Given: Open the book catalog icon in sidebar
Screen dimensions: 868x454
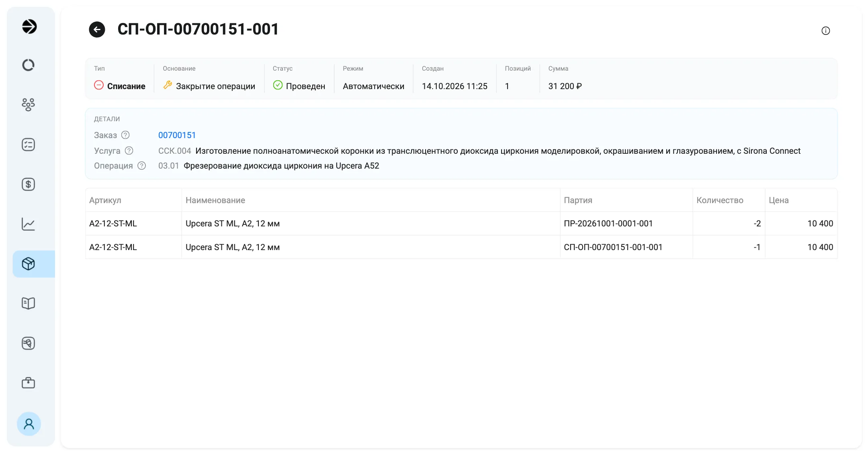Looking at the screenshot, I should [28, 303].
